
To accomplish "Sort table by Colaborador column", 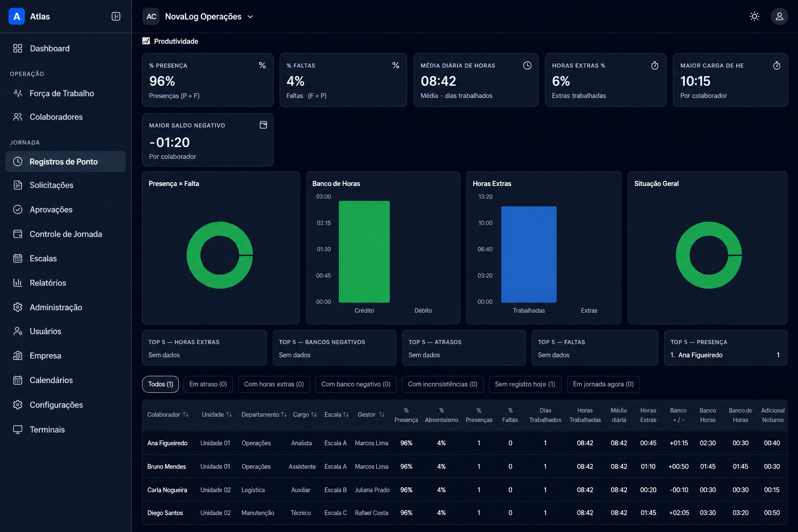I will coord(168,415).
